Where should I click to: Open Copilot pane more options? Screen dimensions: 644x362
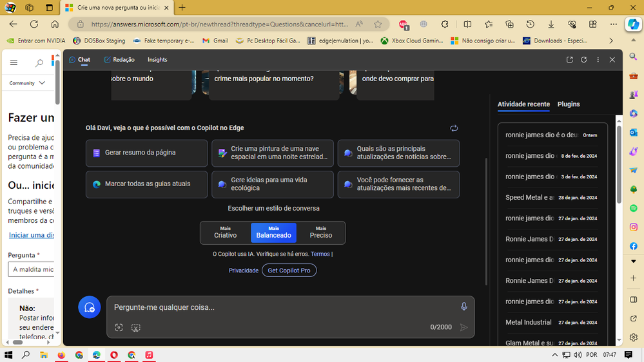[x=598, y=59]
